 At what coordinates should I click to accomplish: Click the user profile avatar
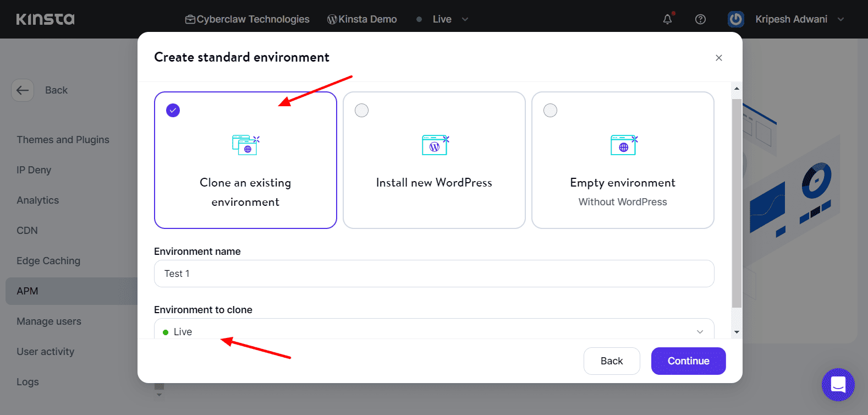(735, 19)
